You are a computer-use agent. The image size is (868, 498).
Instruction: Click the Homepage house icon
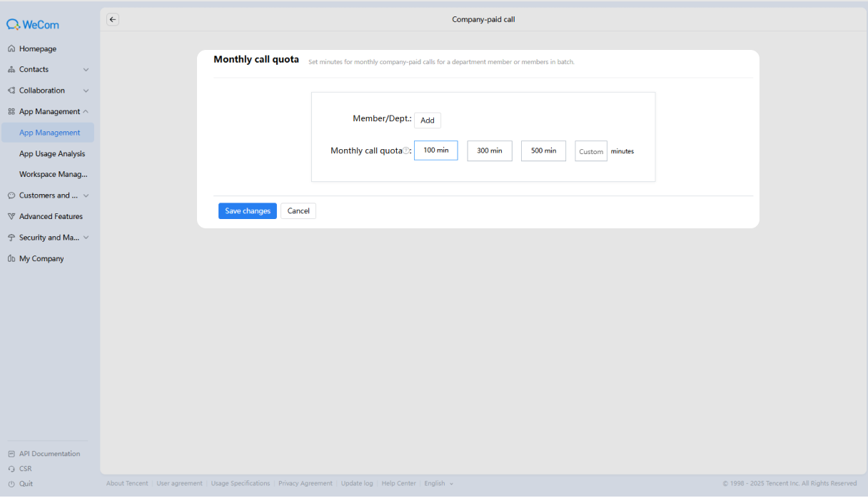11,49
